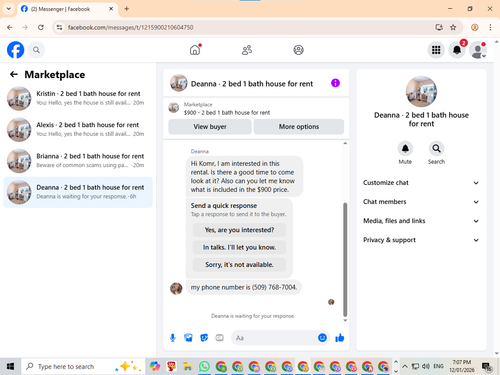Select Deanna's rental conversation
The width and height of the screenshot is (500, 375).
point(78,192)
